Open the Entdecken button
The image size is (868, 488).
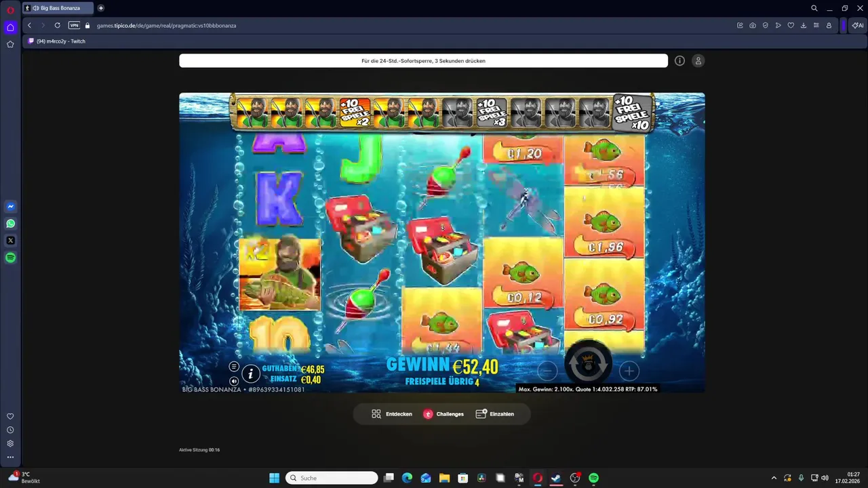tap(391, 414)
